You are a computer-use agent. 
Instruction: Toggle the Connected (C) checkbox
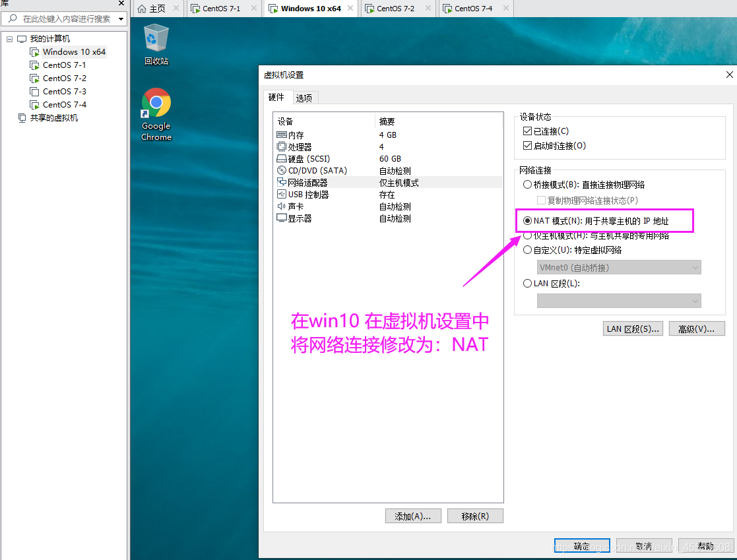click(x=527, y=131)
